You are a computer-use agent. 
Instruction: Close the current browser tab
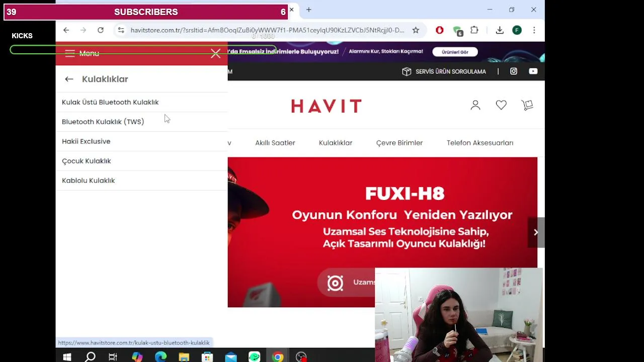click(x=291, y=10)
